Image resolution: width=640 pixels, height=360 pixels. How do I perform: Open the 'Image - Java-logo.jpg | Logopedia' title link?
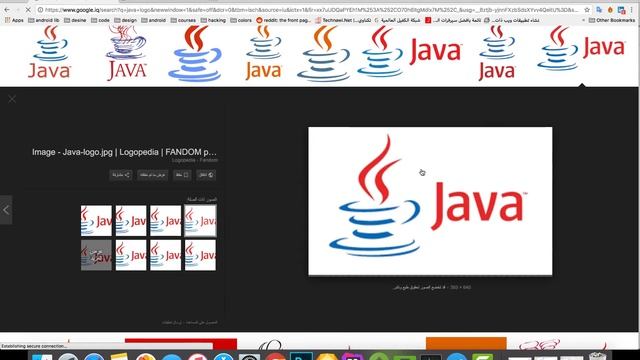124,152
